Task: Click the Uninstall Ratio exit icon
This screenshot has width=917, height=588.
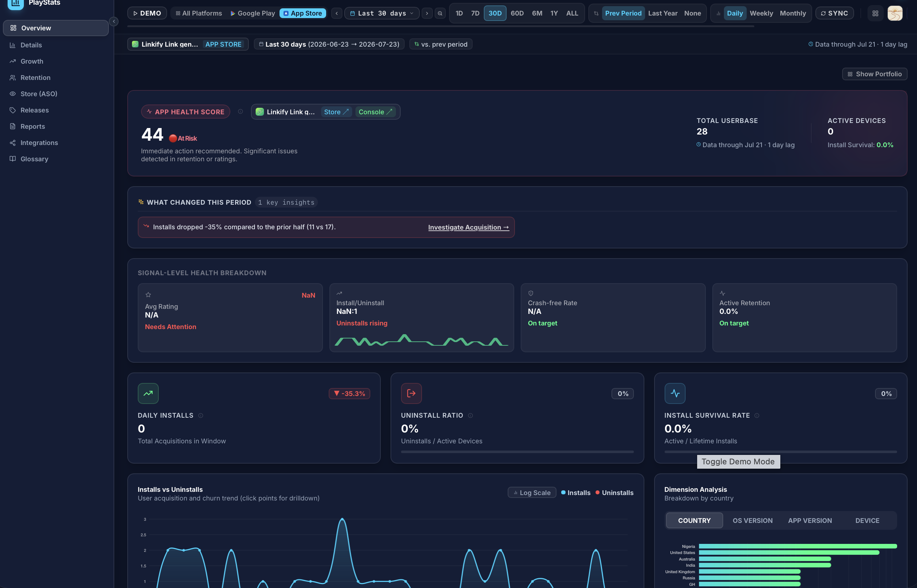Action: [411, 393]
